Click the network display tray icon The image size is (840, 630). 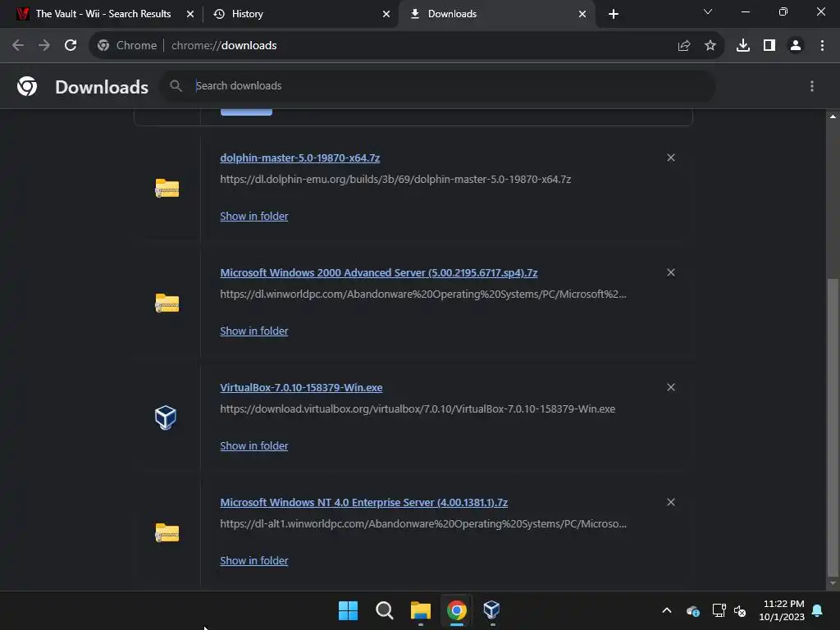pos(719,610)
